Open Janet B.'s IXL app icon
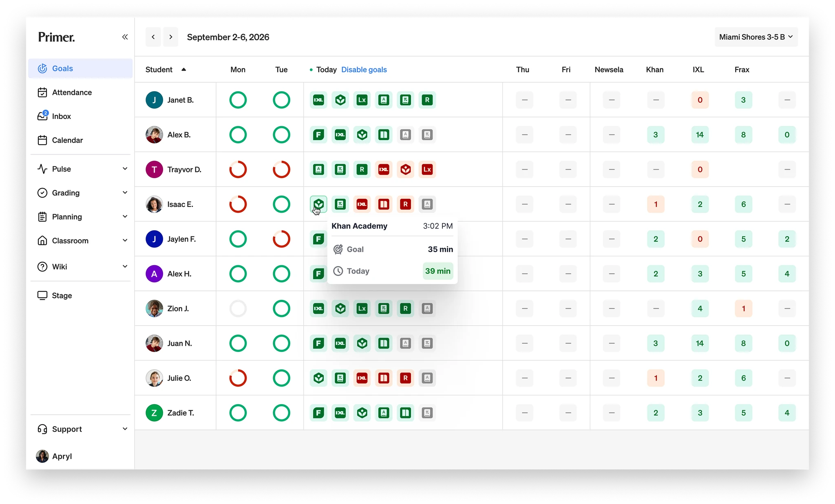 [318, 100]
